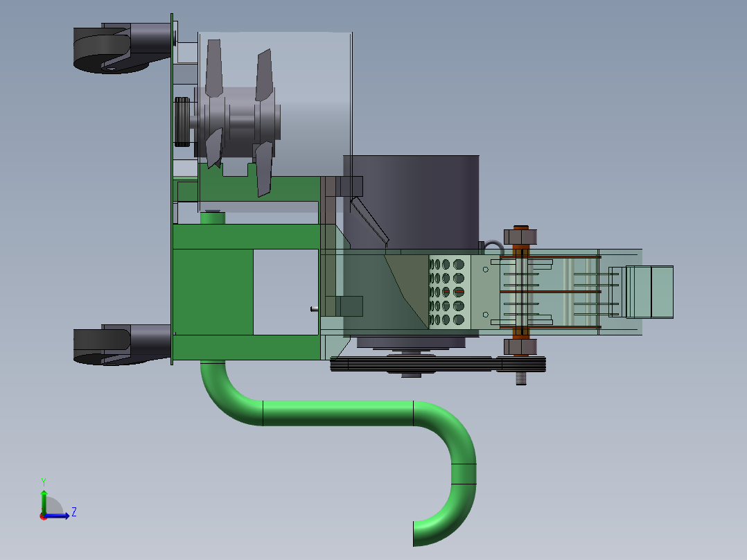Click the green Y axis arrow of the triad
This screenshot has width=747, height=560.
pyautogui.click(x=44, y=502)
